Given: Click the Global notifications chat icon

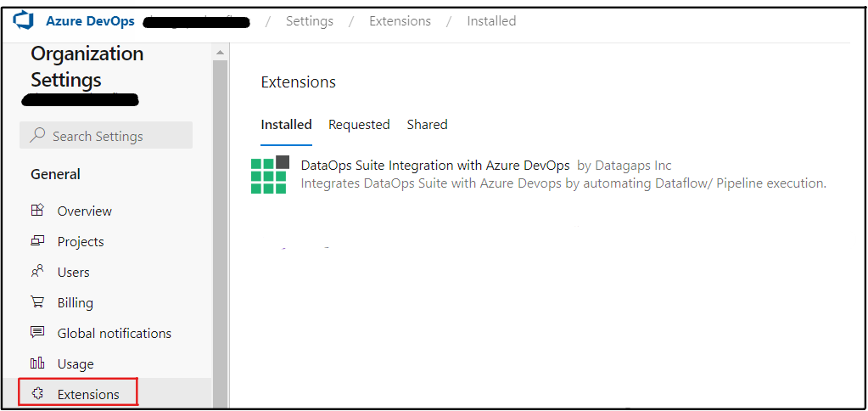Looking at the screenshot, I should 37,333.
